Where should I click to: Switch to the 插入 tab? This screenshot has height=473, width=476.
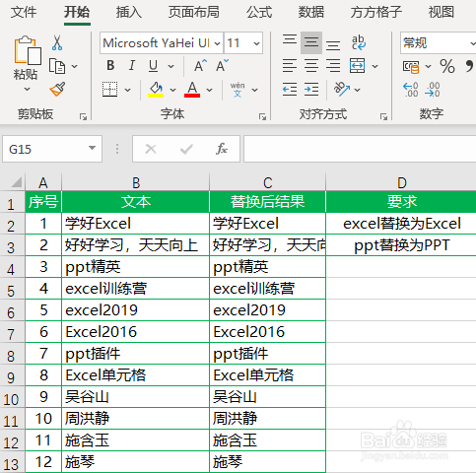129,13
